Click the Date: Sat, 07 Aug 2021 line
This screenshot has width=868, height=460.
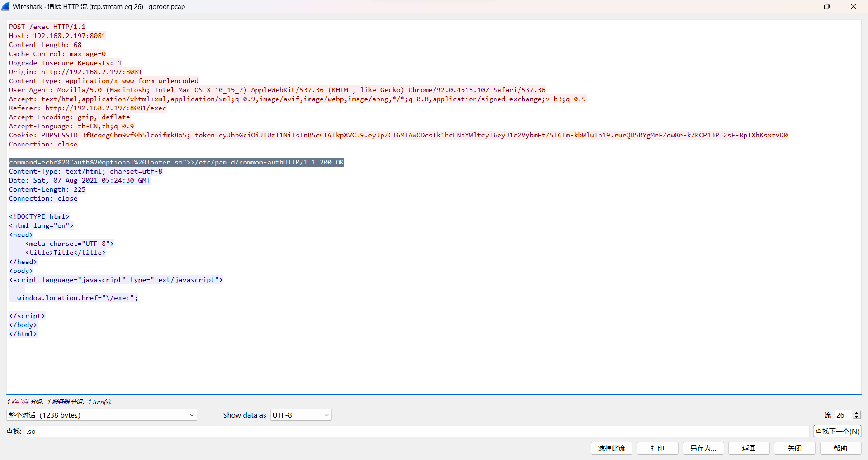pyautogui.click(x=80, y=180)
